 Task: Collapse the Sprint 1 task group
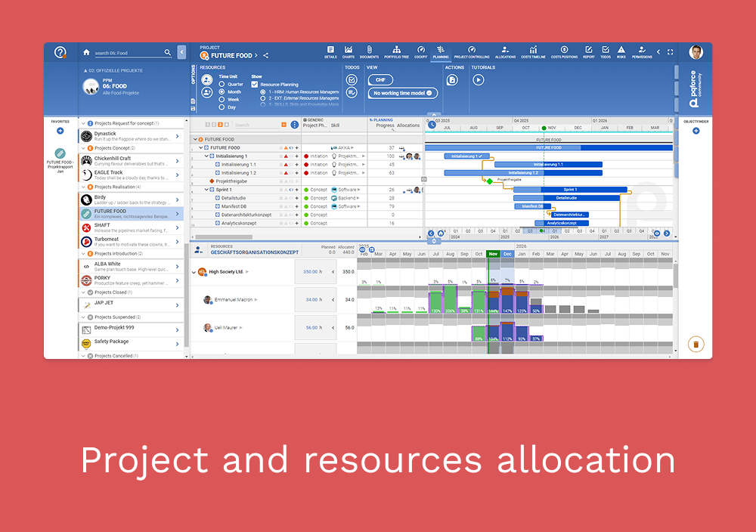(207, 190)
